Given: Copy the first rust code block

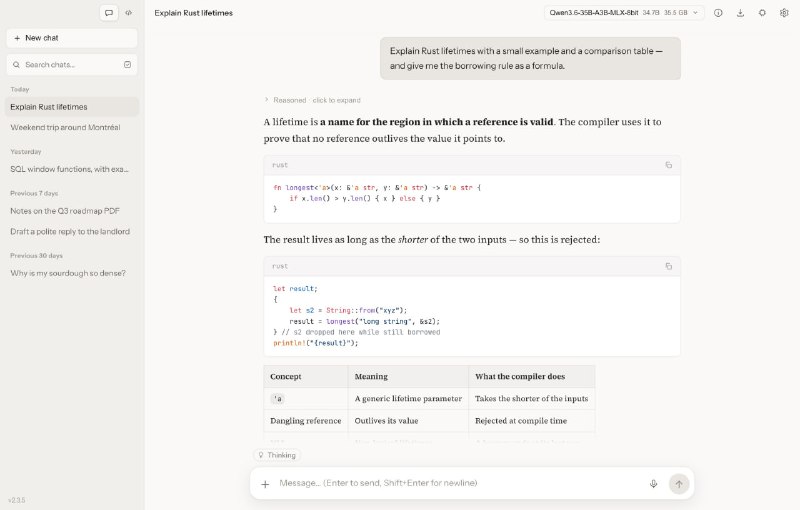Looking at the screenshot, I should 668,165.
